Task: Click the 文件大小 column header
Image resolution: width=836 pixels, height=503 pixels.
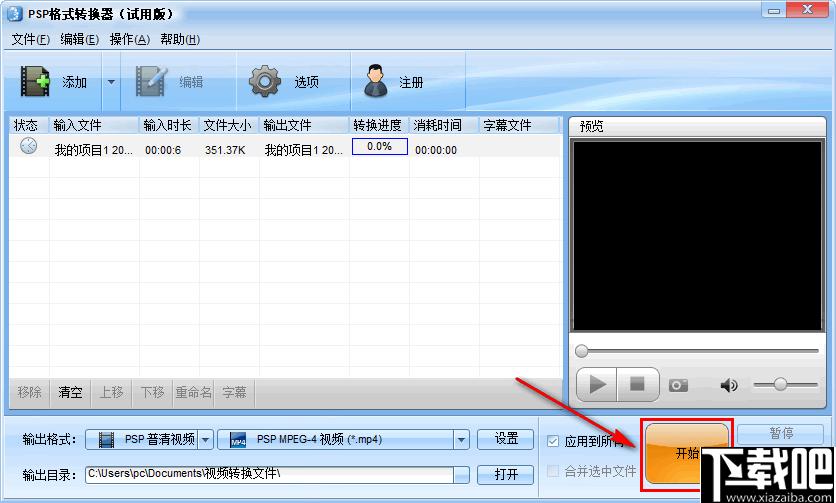Action: (x=229, y=125)
